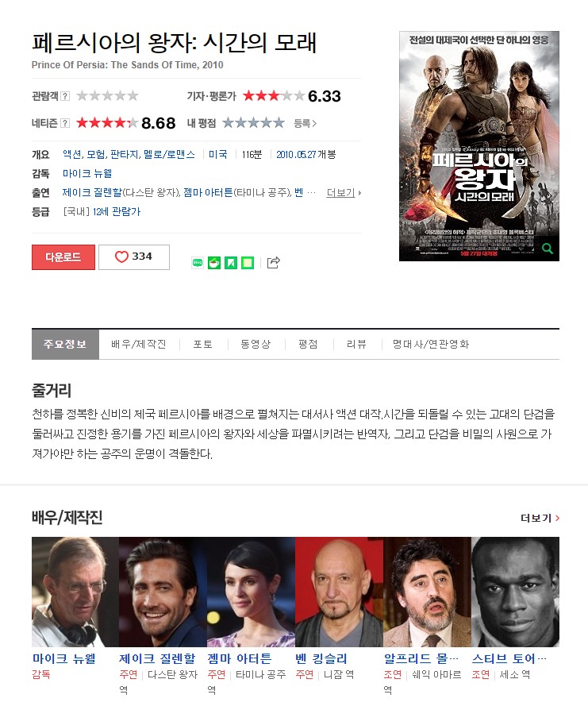Open 등록 rating registration arrow
Viewport: 588px width, 706px height.
coord(305,123)
